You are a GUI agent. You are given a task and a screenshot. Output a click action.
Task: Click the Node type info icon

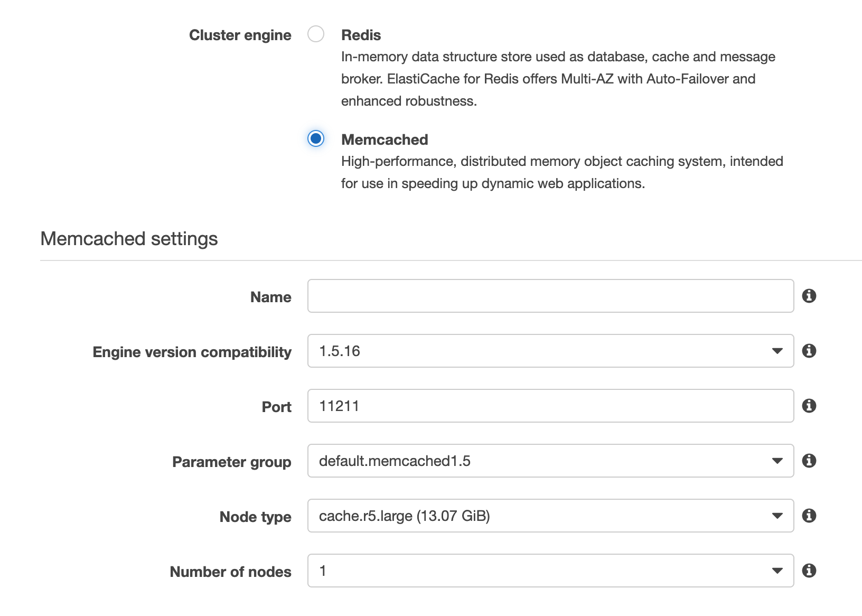(809, 516)
